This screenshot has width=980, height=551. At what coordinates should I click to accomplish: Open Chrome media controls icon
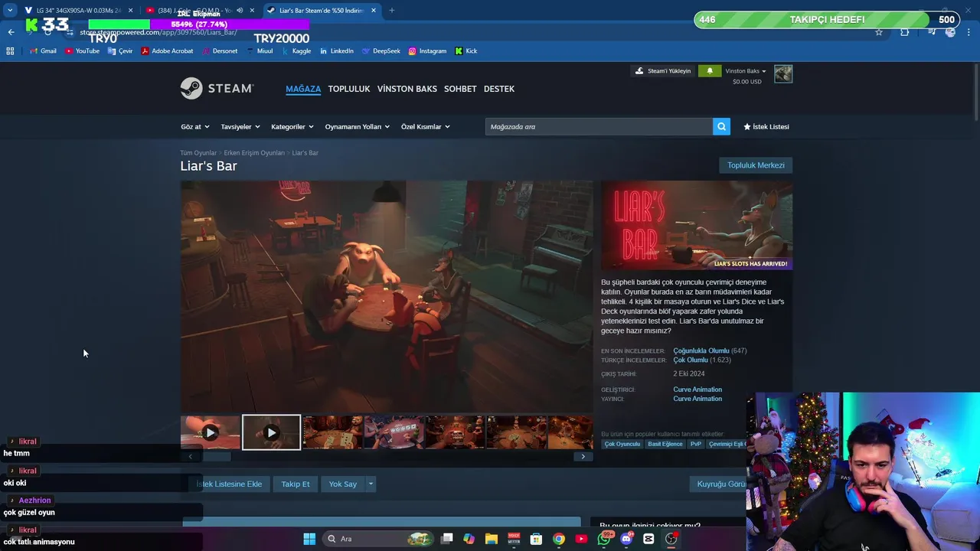coord(931,32)
